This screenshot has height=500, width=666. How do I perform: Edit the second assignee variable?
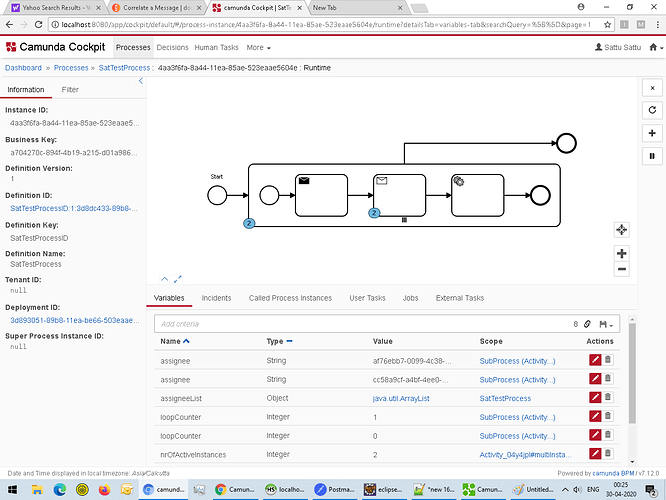(595, 379)
